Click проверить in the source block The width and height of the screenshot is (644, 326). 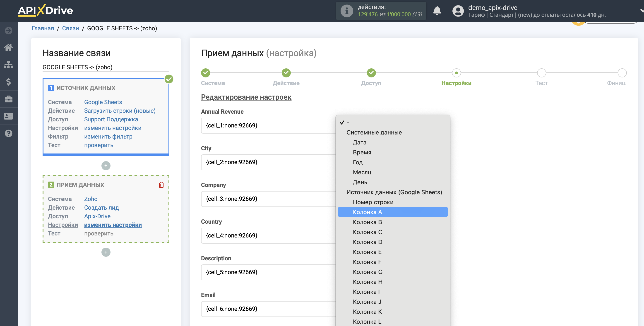coord(99,145)
